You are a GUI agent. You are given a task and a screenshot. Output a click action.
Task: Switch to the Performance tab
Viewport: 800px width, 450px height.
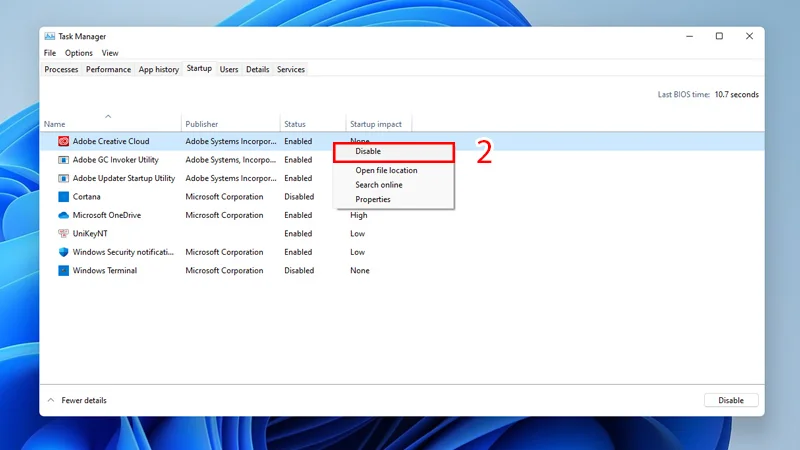108,69
